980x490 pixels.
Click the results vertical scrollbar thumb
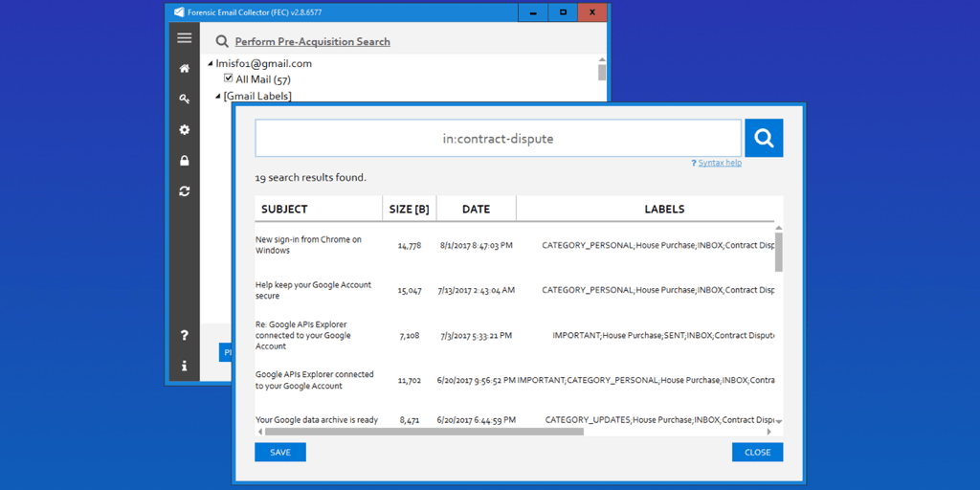click(x=779, y=252)
